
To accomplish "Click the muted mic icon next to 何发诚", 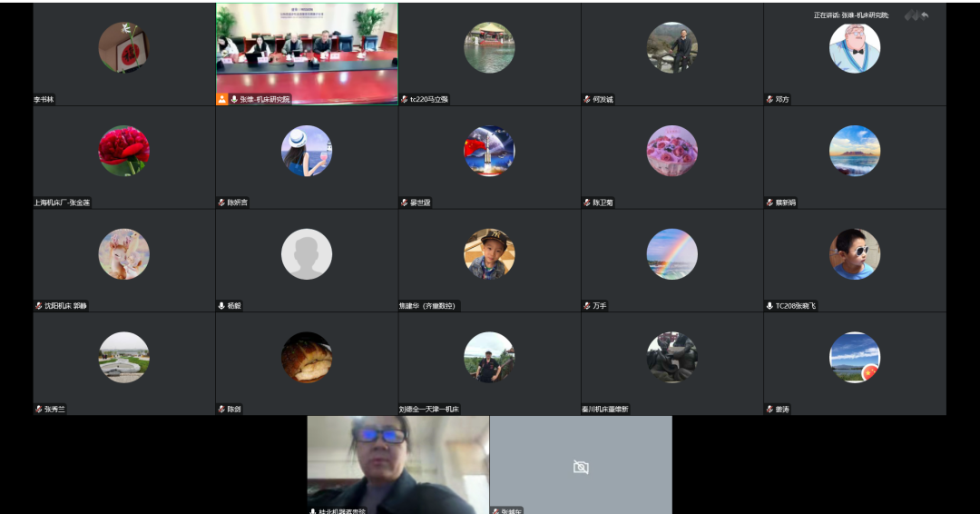I will pyautogui.click(x=587, y=99).
